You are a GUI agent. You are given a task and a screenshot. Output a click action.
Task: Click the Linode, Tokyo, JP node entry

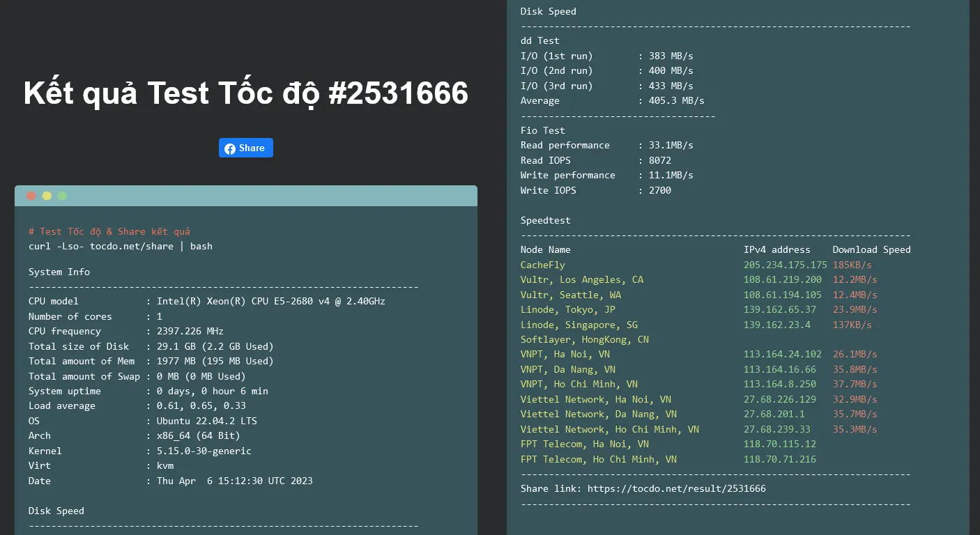click(x=567, y=310)
